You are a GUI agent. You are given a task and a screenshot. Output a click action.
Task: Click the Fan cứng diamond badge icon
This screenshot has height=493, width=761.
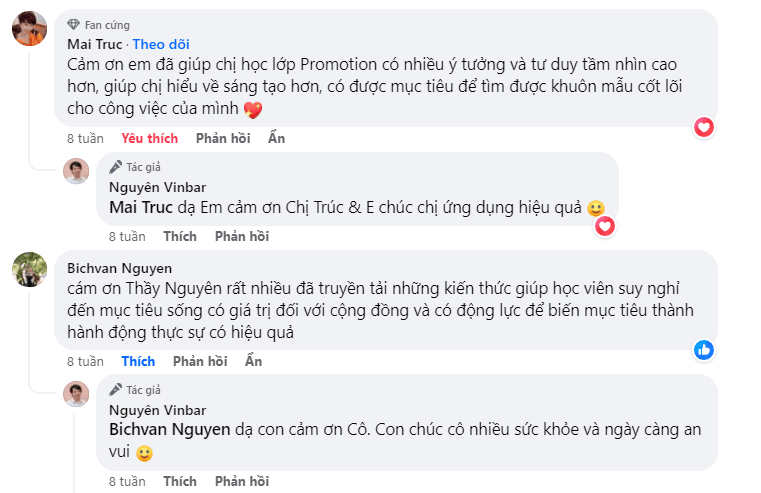pyautogui.click(x=73, y=25)
